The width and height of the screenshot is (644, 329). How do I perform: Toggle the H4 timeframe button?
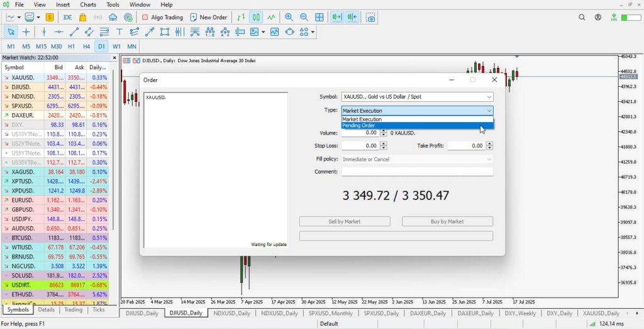click(87, 47)
